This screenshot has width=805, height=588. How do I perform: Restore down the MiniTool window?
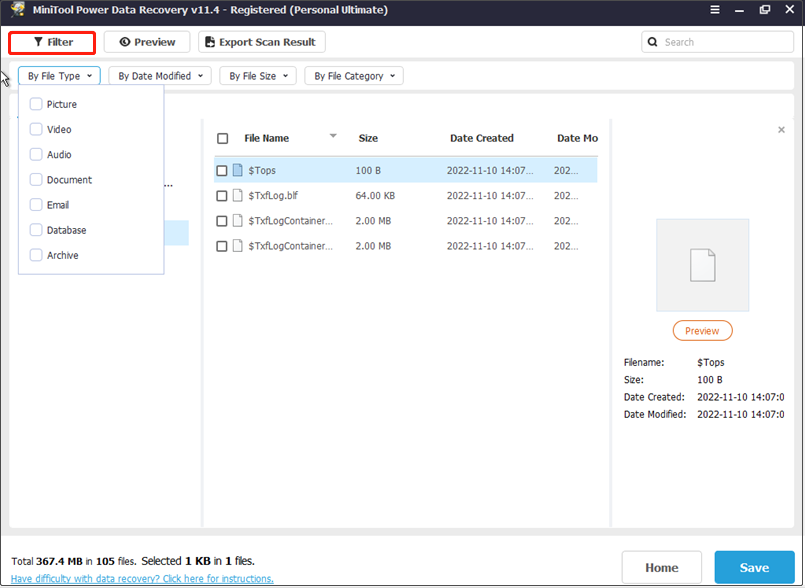click(x=765, y=10)
